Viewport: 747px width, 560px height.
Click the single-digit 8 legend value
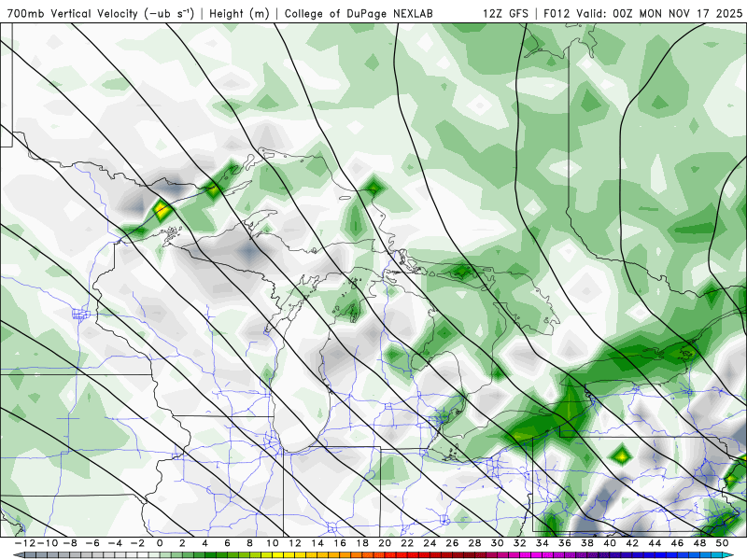pyautogui.click(x=249, y=543)
